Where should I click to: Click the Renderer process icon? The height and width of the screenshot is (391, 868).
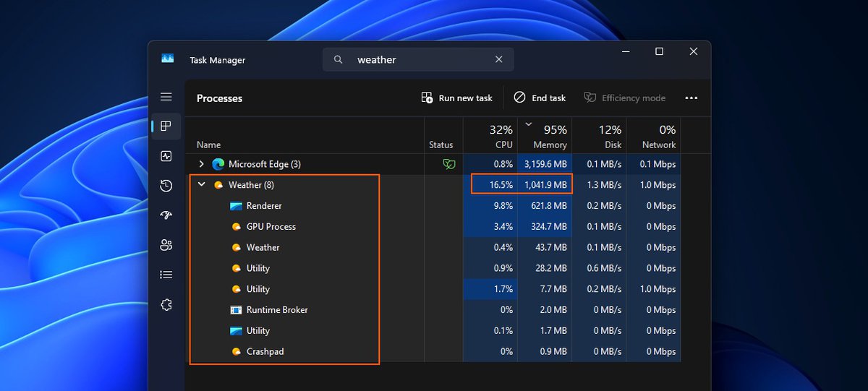pos(236,206)
